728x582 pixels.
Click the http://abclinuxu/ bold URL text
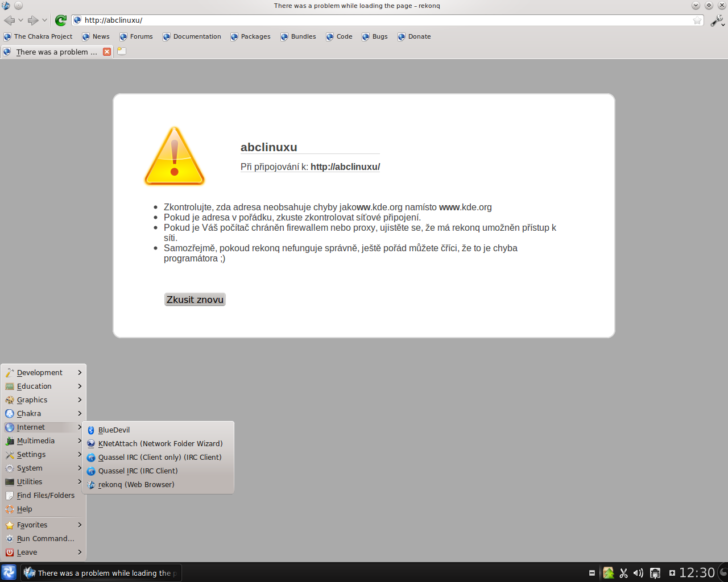click(x=345, y=167)
